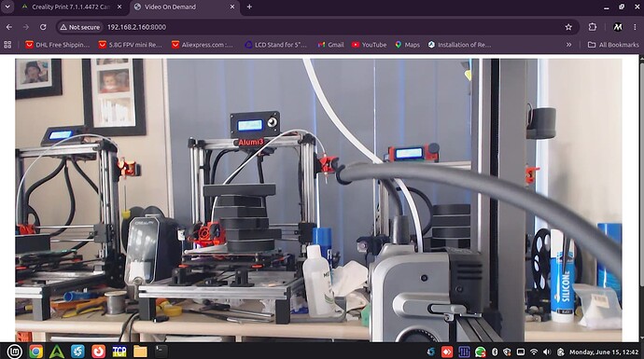Screen dimensions: 644x359
Task: Open the Maps bookmark
Action: 407,45
